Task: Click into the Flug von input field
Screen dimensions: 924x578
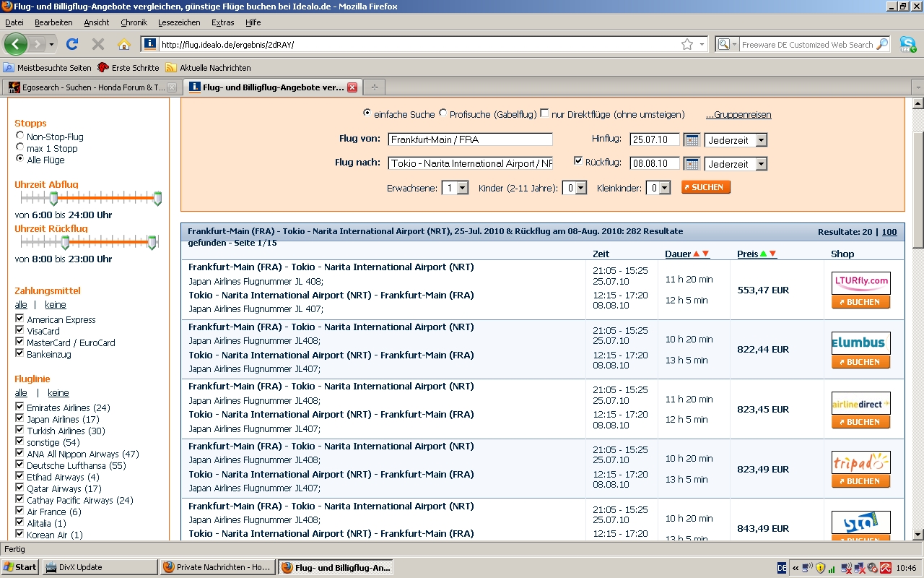Action: (470, 140)
